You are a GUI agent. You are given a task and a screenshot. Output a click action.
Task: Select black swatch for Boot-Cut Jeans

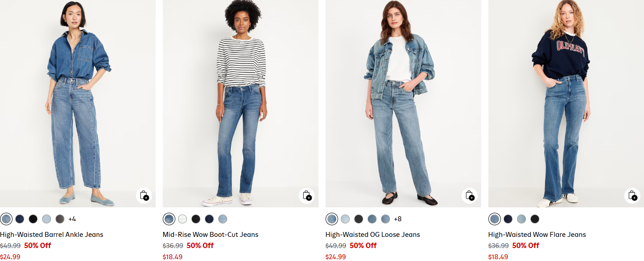coord(196,219)
